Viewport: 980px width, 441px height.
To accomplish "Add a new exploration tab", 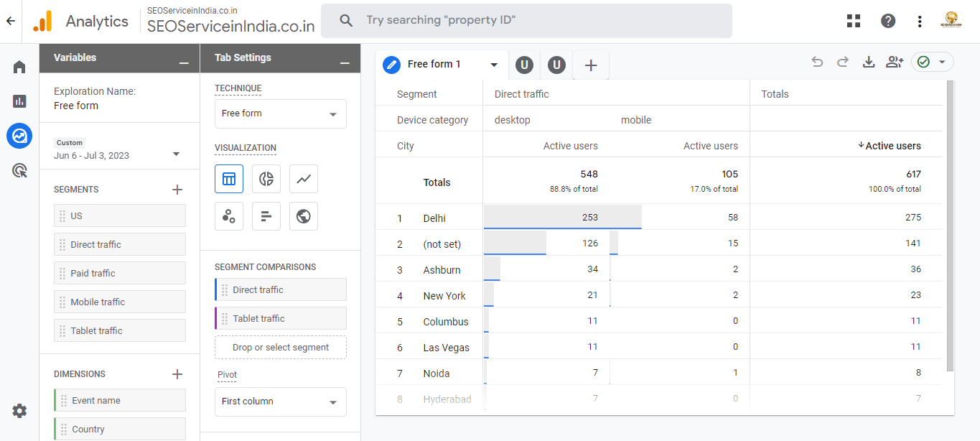I will point(591,65).
